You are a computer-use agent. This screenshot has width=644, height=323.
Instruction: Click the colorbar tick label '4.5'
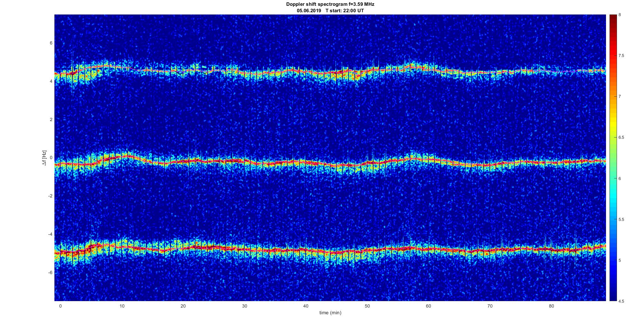coord(621,301)
